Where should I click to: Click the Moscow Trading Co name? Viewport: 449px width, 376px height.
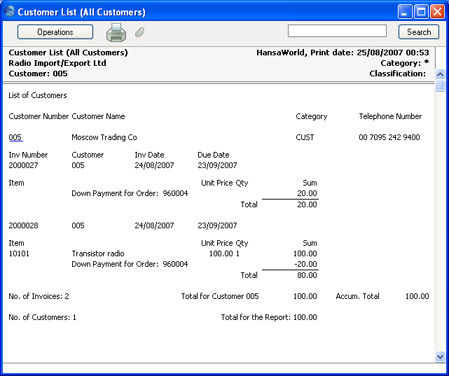tap(104, 137)
